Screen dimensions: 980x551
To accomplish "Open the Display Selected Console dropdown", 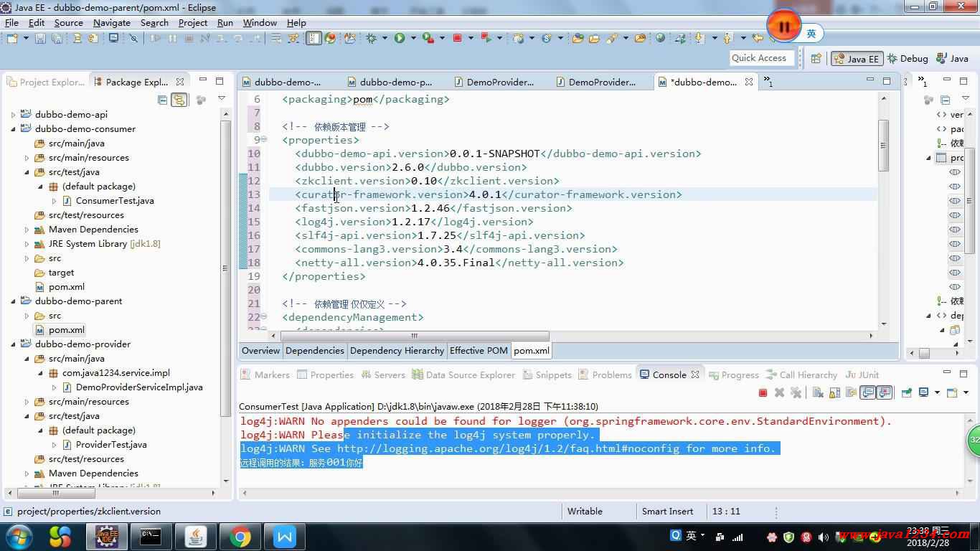I will [936, 392].
